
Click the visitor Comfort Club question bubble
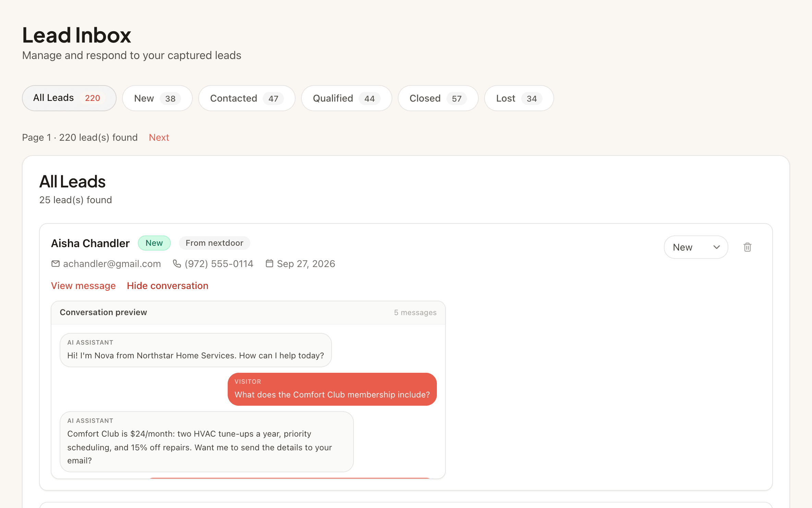332,389
